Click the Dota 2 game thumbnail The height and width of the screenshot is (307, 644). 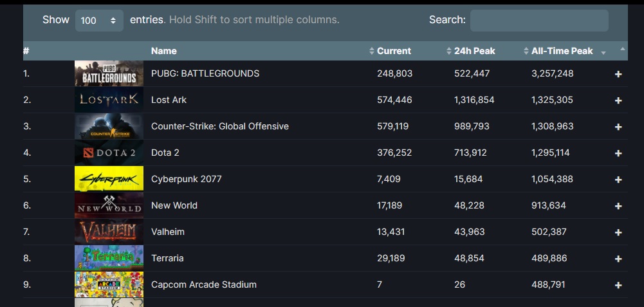(x=109, y=153)
